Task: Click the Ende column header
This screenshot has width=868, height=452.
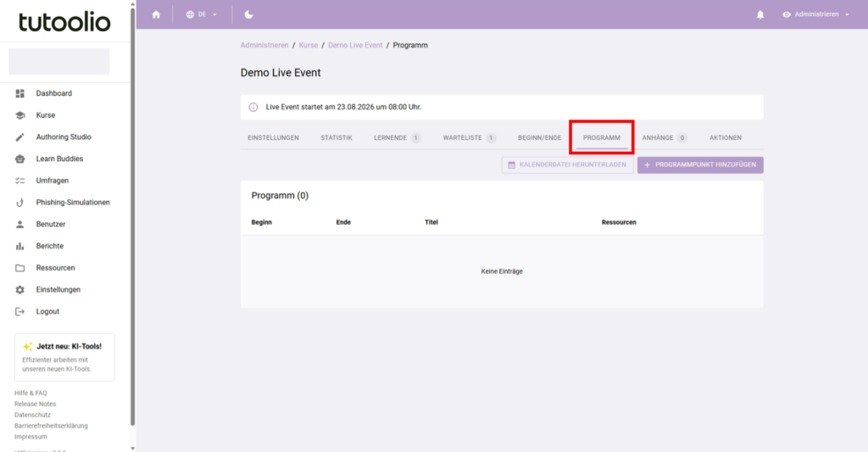Action: (x=343, y=223)
